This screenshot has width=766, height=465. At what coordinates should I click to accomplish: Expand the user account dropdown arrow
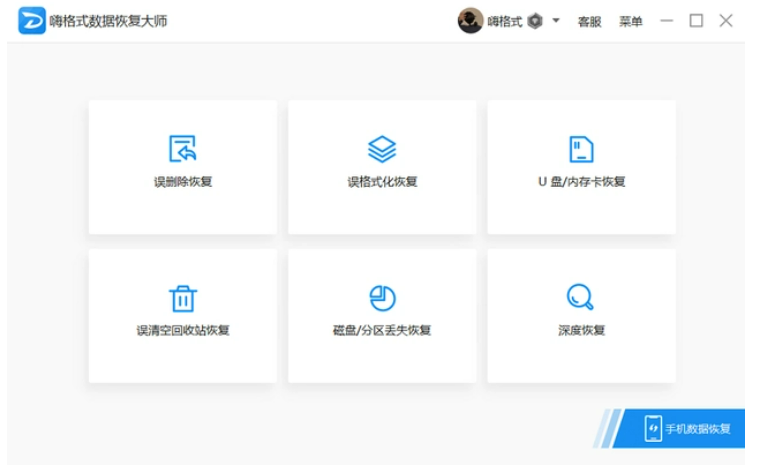click(556, 21)
